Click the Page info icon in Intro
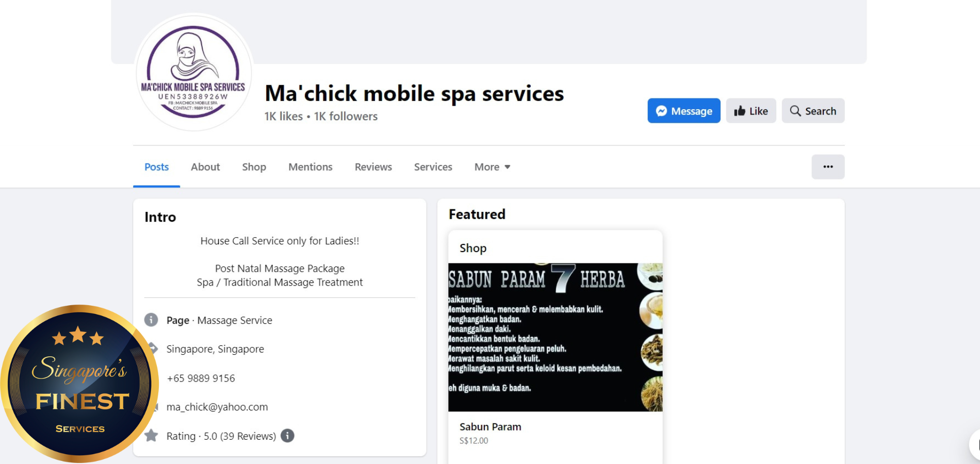The height and width of the screenshot is (464, 980). pyautogui.click(x=151, y=320)
